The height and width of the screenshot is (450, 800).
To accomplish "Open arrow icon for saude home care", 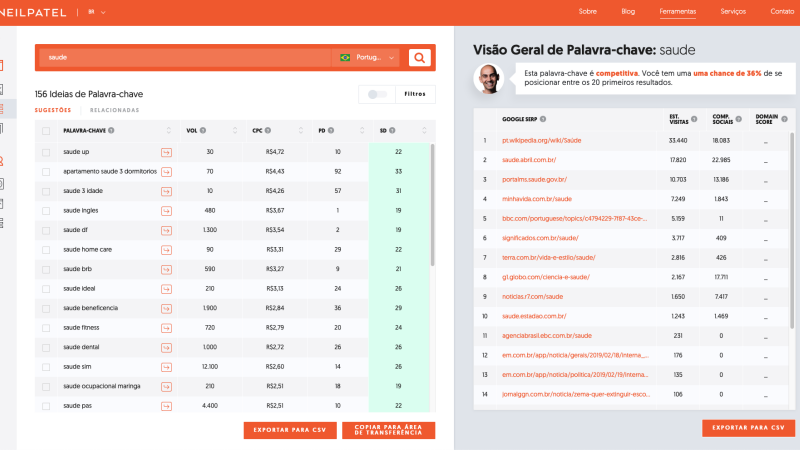I will (x=166, y=250).
